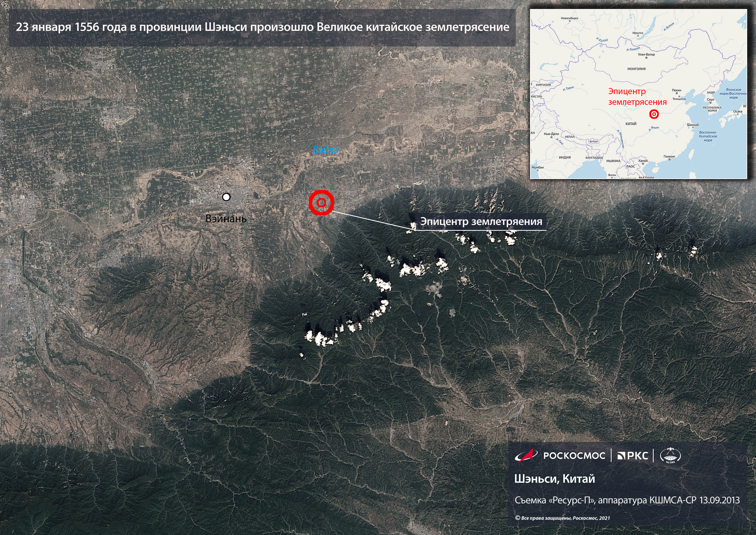Click the Ресурс-П capture date caption
756x535 pixels.
(x=627, y=500)
